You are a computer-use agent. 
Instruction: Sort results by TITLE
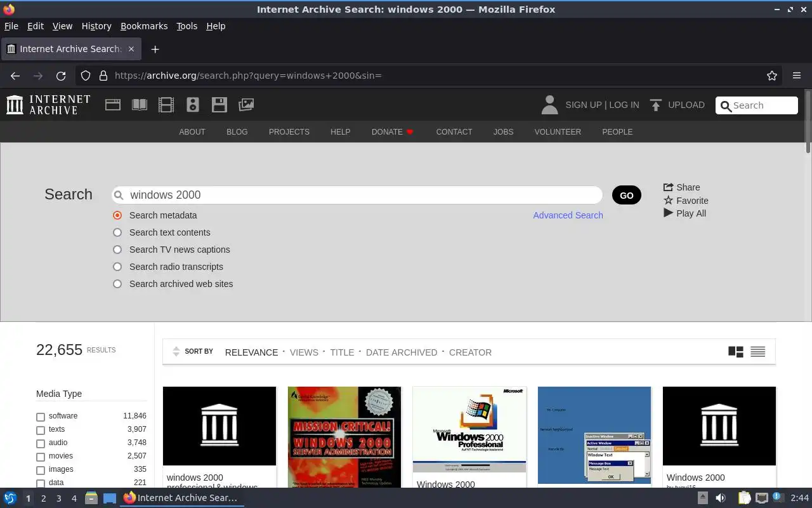(x=342, y=352)
